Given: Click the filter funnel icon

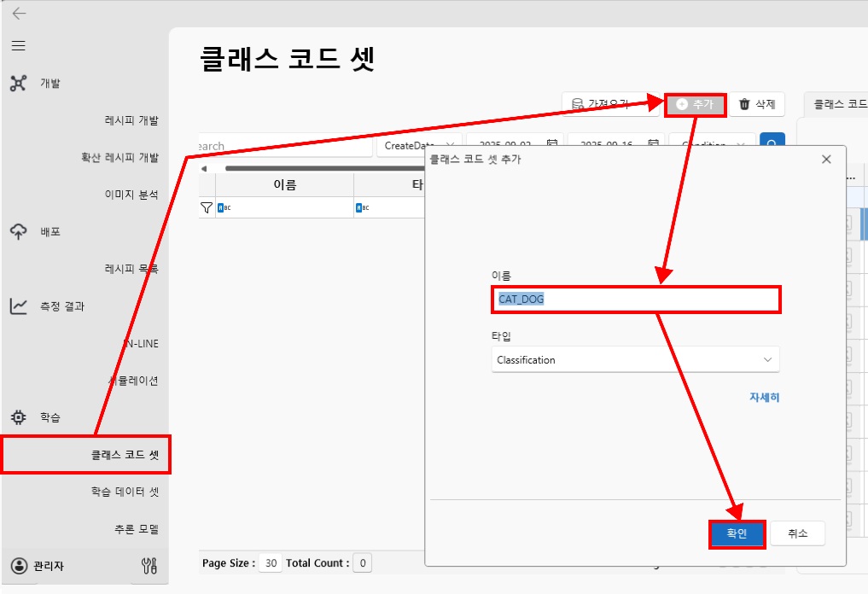Looking at the screenshot, I should pos(206,207).
